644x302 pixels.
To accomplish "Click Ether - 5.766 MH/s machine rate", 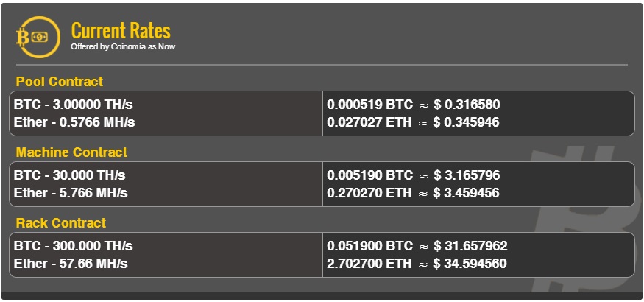I will point(71,193).
